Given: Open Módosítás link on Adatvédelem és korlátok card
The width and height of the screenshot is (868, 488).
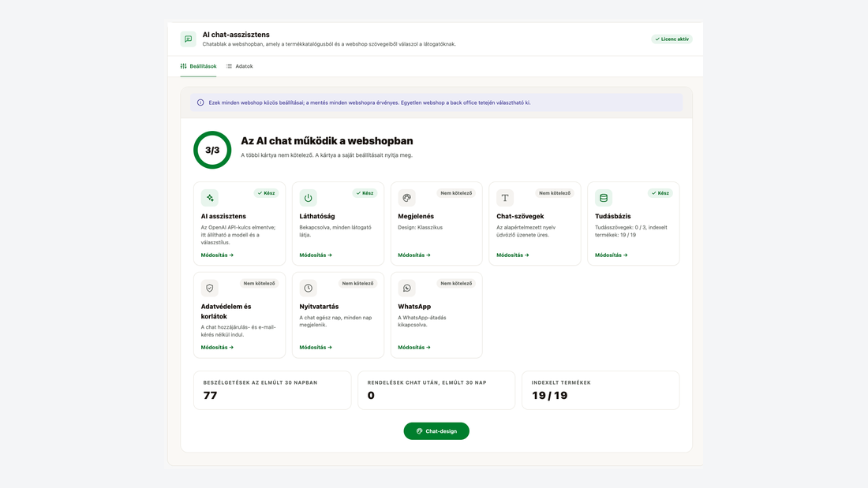Looking at the screenshot, I should (217, 348).
